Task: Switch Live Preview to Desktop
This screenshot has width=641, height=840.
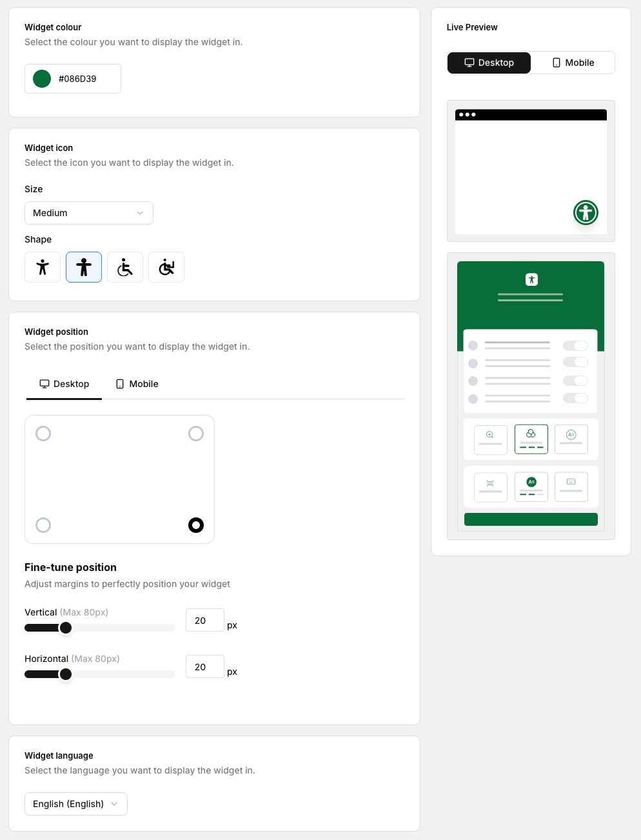Action: click(489, 63)
